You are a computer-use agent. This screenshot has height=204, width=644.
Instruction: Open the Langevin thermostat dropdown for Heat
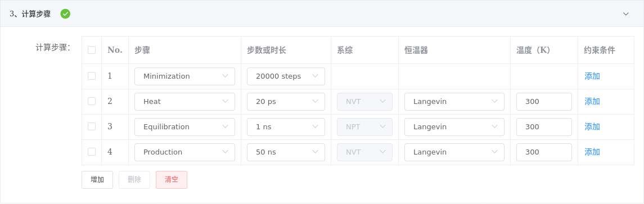454,101
